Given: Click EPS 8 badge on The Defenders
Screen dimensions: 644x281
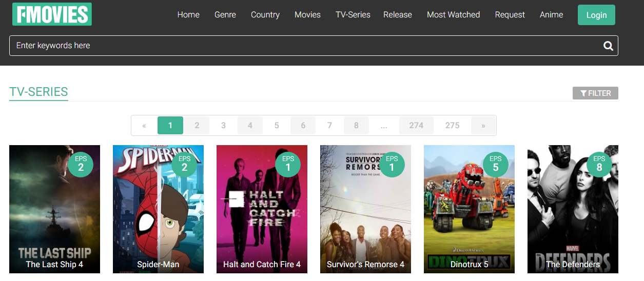Looking at the screenshot, I should 599,165.
